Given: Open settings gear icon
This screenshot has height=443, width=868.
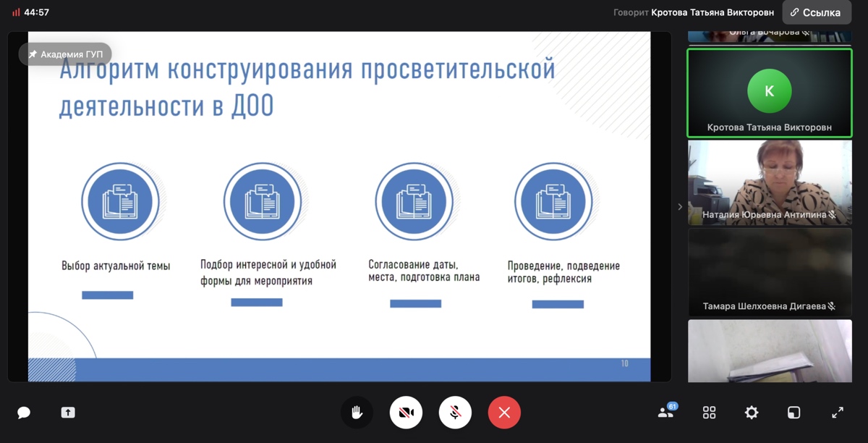Looking at the screenshot, I should [752, 413].
